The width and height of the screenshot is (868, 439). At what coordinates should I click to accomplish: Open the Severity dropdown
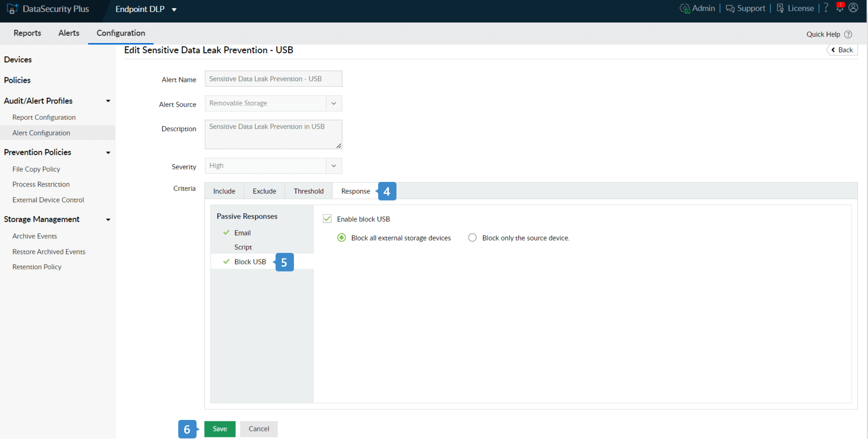pyautogui.click(x=334, y=166)
